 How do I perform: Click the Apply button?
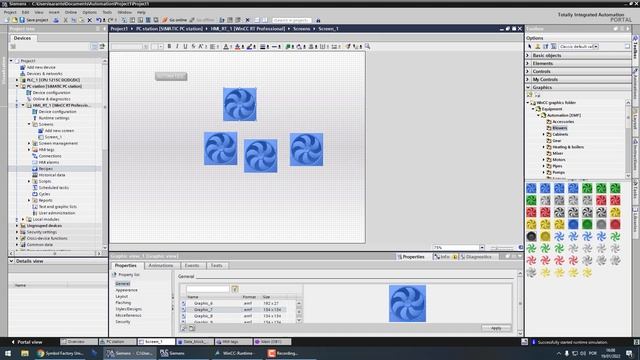tap(496, 328)
